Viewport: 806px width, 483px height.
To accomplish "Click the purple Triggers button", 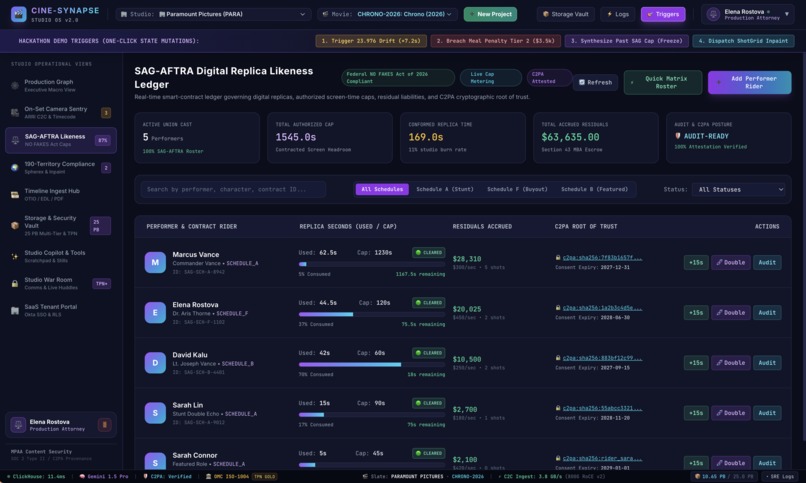I will pos(663,14).
